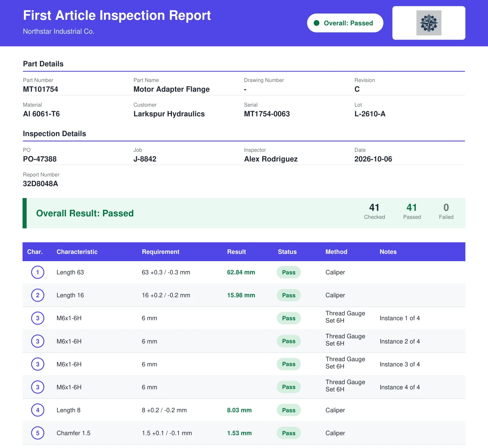Click the result value 8.03 mm
The height and width of the screenshot is (448, 488).
[239, 410]
